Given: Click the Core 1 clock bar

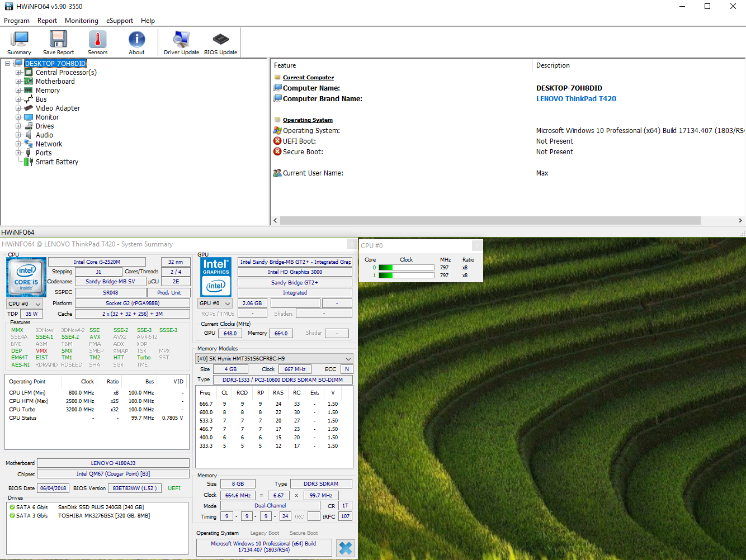Looking at the screenshot, I should tap(407, 276).
